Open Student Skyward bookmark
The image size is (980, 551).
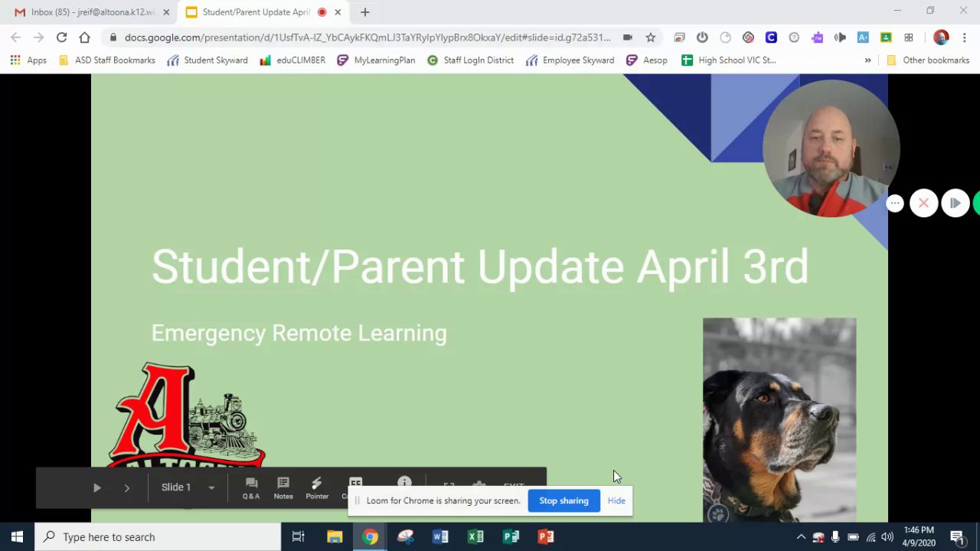(x=207, y=60)
